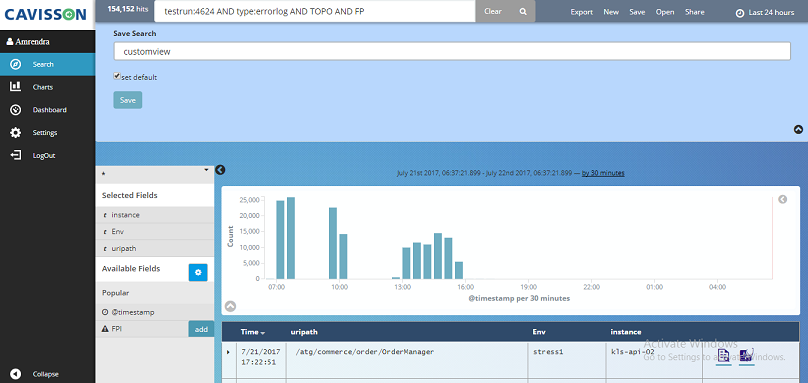808x383 pixels.
Task: Open Settings from the sidebar
Action: [x=47, y=132]
